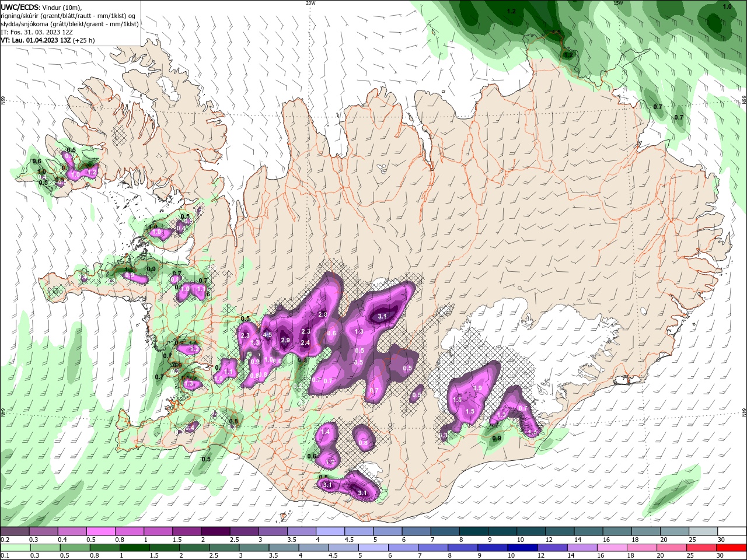Select the deep blue rain swatch from 10 to 12
The height and width of the screenshot is (560, 747).
coord(522,548)
